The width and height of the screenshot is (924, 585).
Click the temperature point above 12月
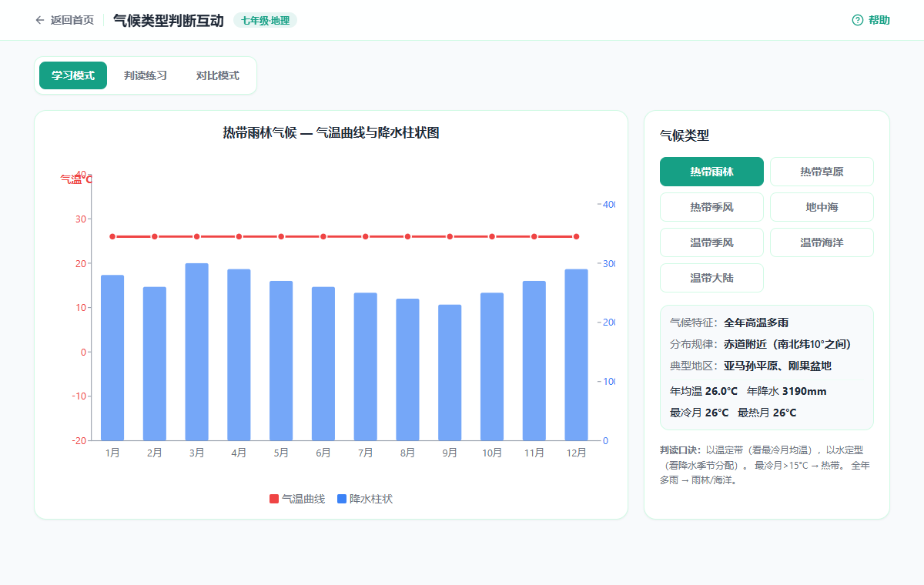point(576,236)
